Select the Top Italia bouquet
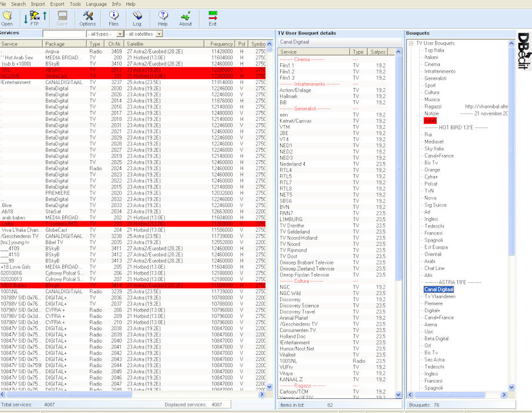Viewport: 532px width, 413px height. point(435,50)
